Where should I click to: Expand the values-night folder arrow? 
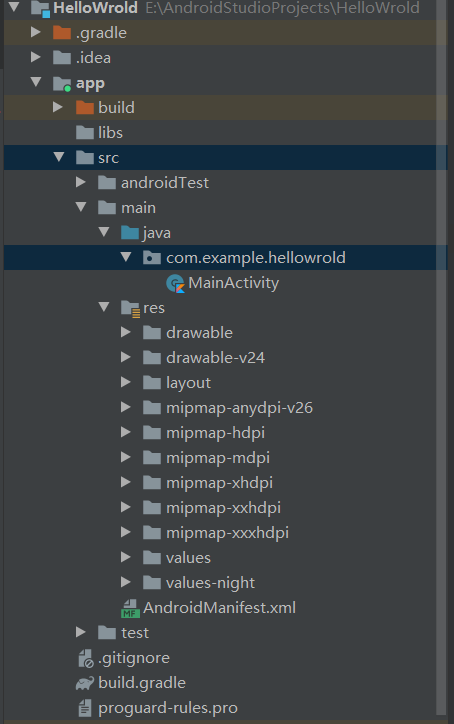pos(126,582)
